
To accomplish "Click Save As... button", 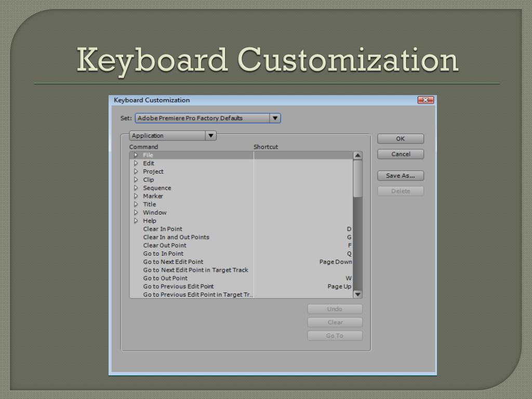I will click(401, 176).
